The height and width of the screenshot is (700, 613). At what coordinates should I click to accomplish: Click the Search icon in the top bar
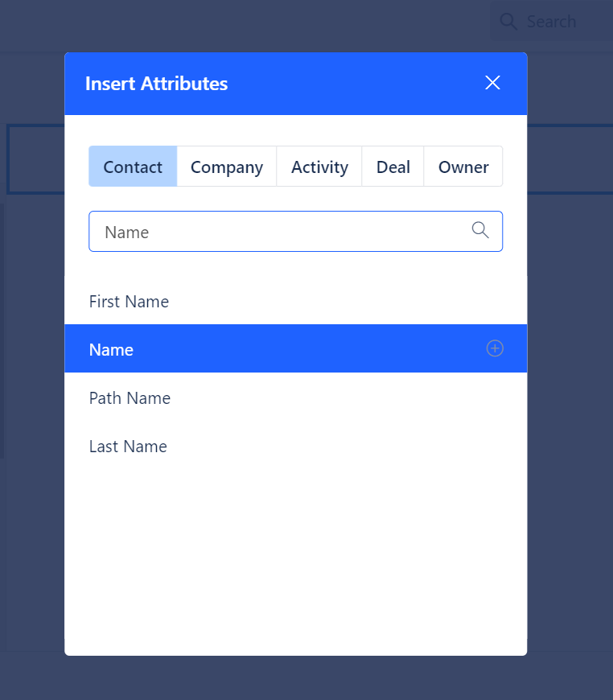(x=508, y=22)
